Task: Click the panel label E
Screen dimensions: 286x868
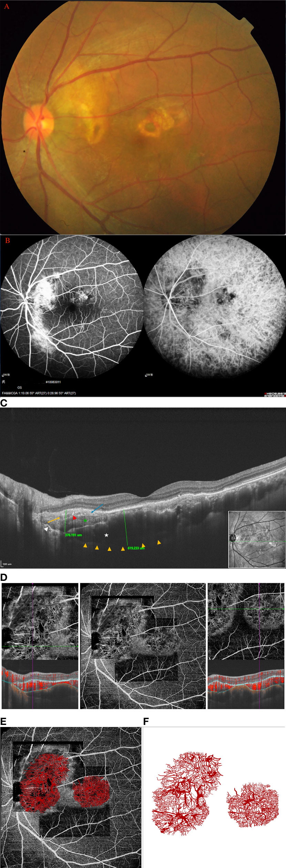Action: 3,721
